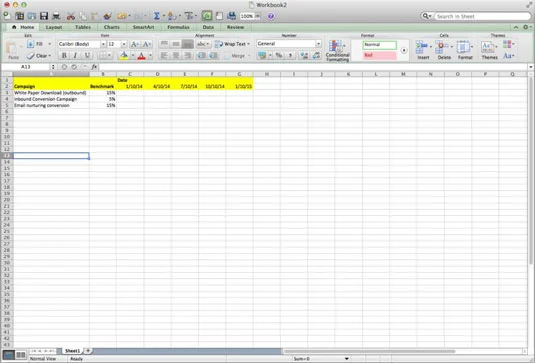Open font name Calibri dropdown

point(103,44)
